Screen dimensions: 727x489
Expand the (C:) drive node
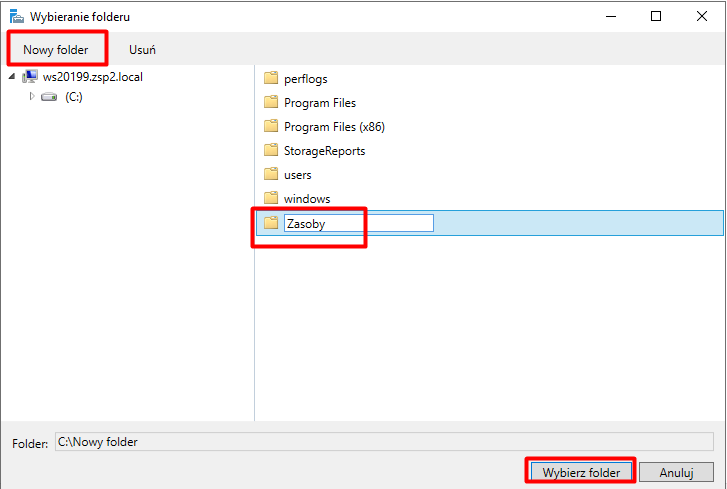(32, 97)
